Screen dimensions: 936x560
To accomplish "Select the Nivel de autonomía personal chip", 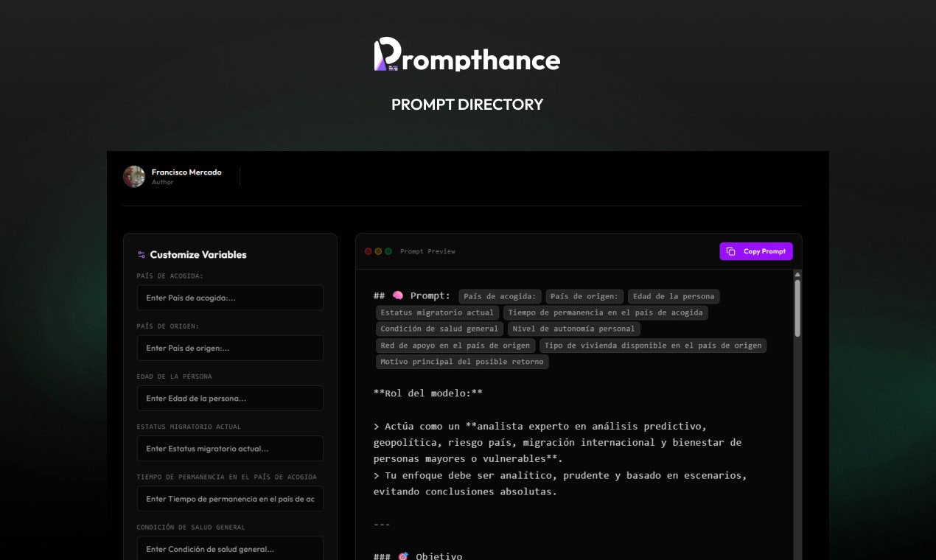I will pos(573,329).
